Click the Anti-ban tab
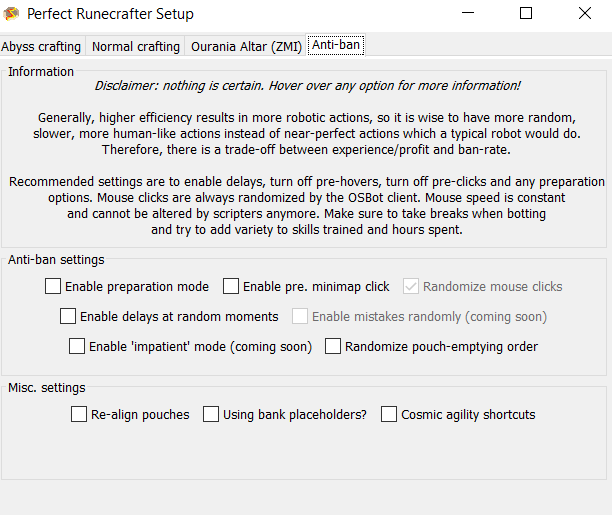The image size is (612, 515). [336, 45]
